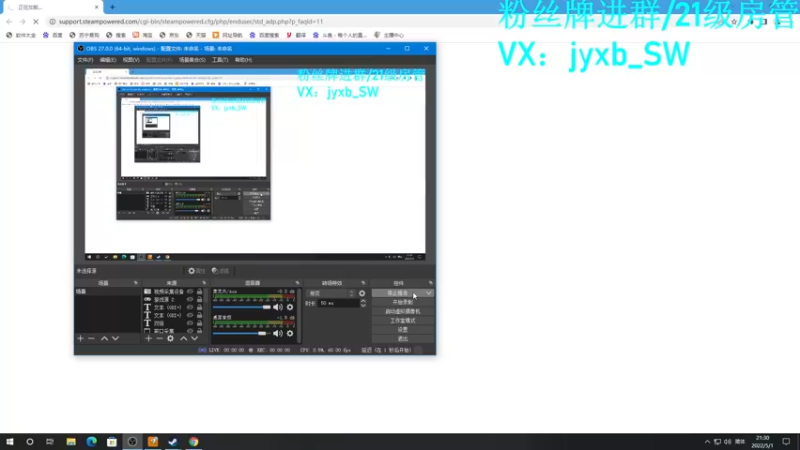Expand the stop streaming button arrow
800x450 pixels.
point(429,293)
